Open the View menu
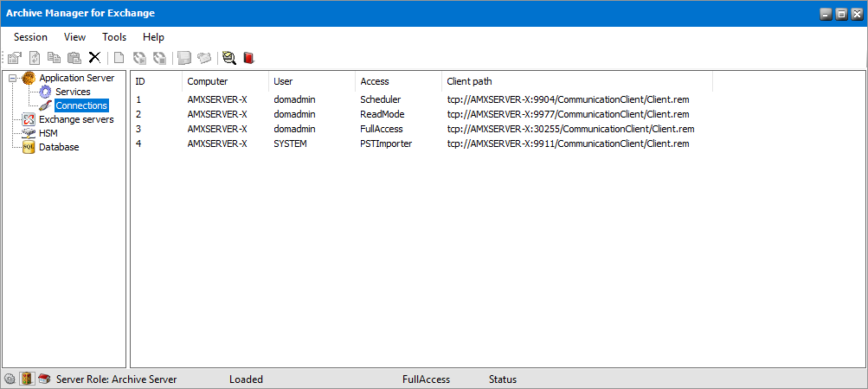Image resolution: width=868 pixels, height=389 pixels. (74, 37)
